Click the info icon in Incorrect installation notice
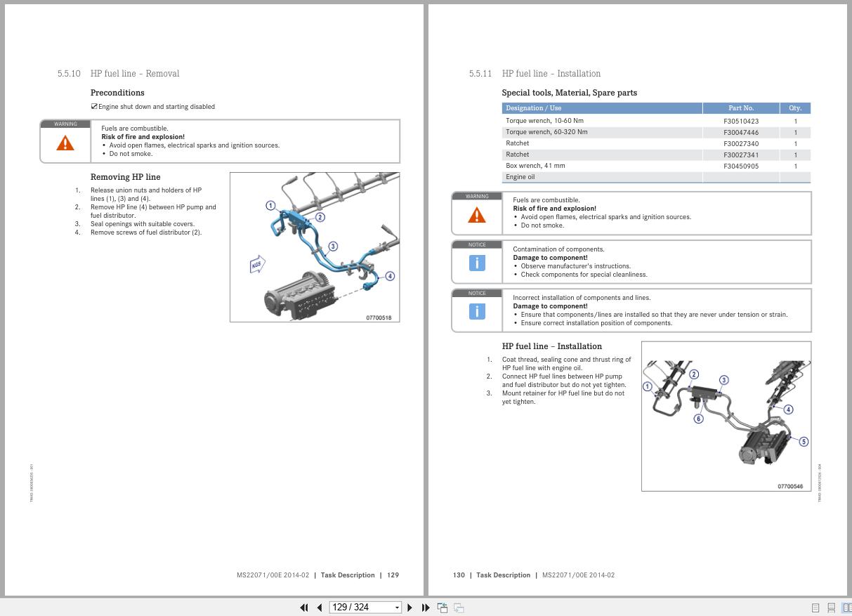 coord(476,311)
